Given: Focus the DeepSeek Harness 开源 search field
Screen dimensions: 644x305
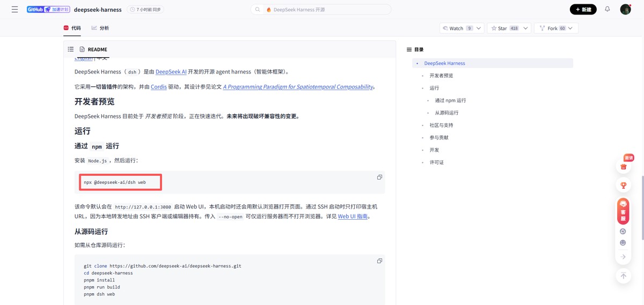Looking at the screenshot, I should click(321, 10).
